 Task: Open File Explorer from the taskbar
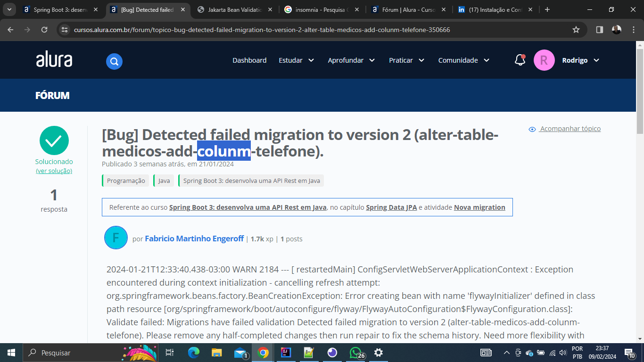pos(217,353)
